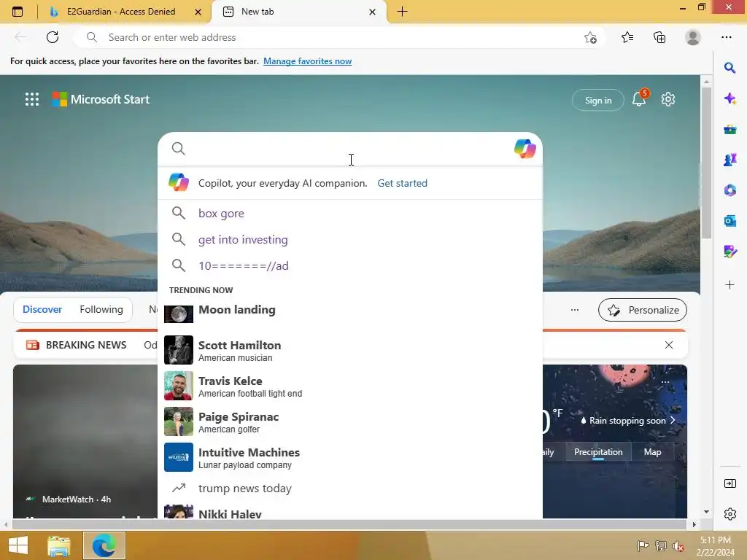Switch to E2Guardian - Access Denied tab
This screenshot has height=560, width=747.
[121, 12]
